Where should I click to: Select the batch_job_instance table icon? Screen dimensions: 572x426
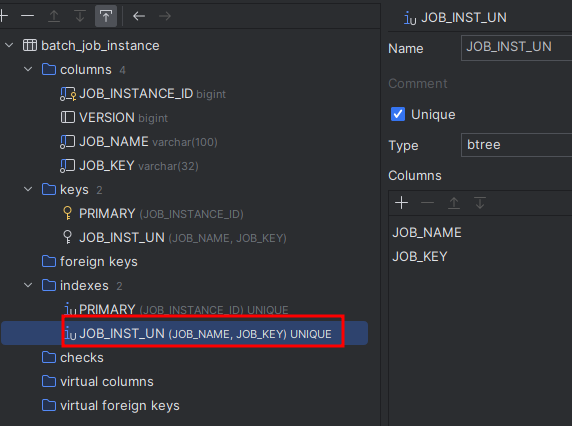tap(30, 46)
